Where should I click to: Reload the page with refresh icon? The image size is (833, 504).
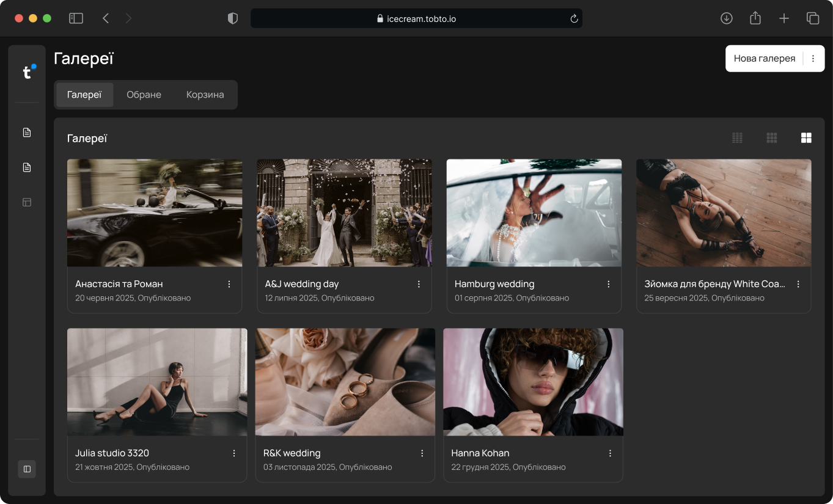[x=574, y=19]
